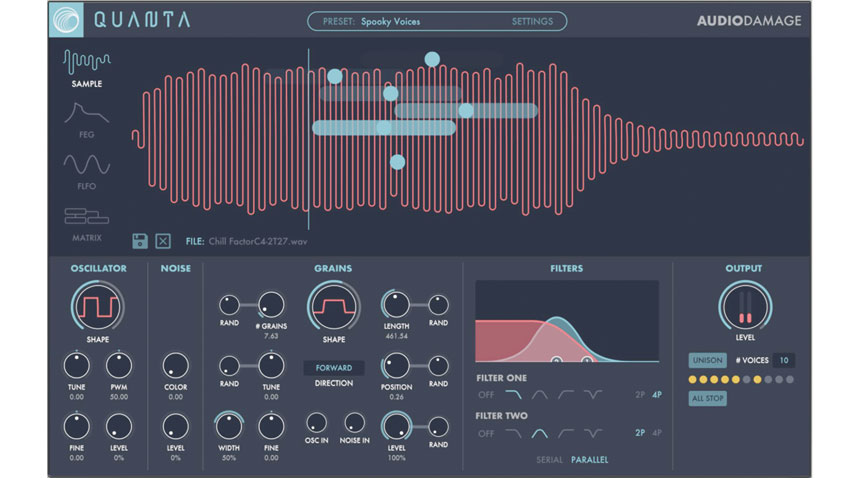Click the playhead line in waveform

[309, 139]
